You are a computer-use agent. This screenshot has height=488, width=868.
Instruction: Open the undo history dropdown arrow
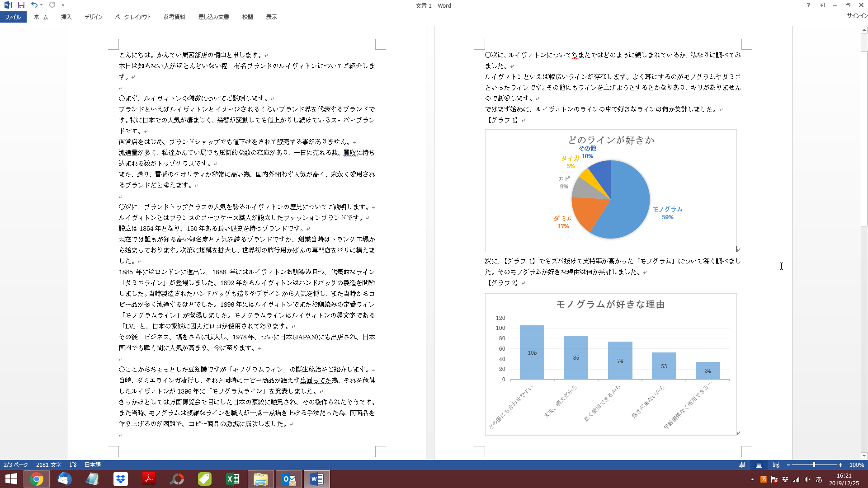click(x=41, y=5)
